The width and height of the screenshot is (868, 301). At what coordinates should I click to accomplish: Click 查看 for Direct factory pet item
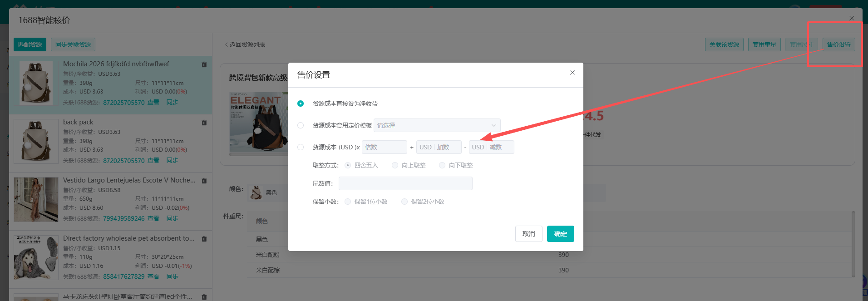(x=153, y=277)
